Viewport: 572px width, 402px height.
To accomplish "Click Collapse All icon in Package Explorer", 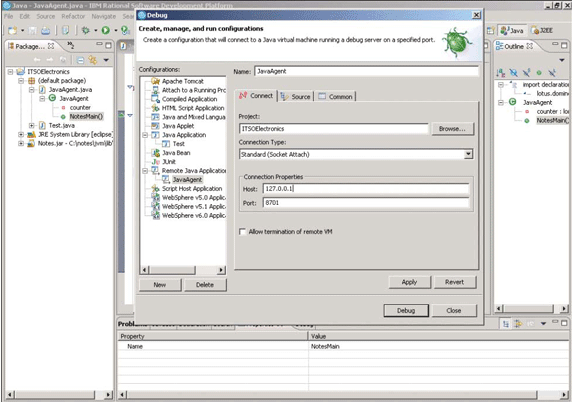I will tap(81, 60).
